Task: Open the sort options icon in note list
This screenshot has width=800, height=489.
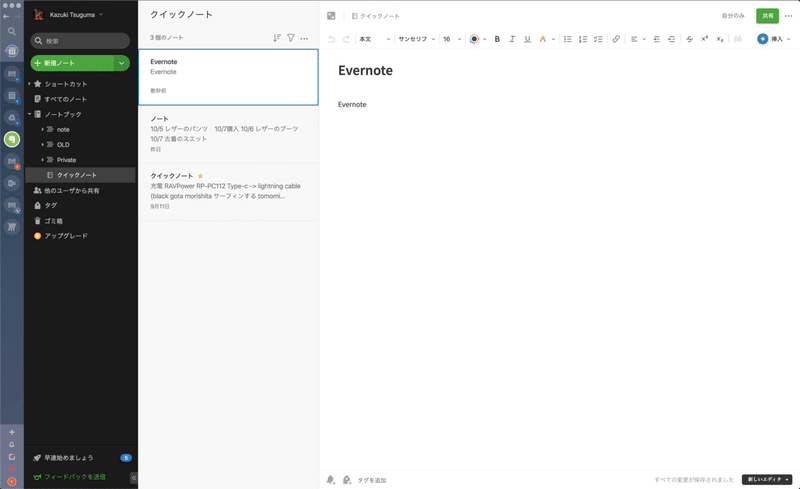Action: [277, 38]
